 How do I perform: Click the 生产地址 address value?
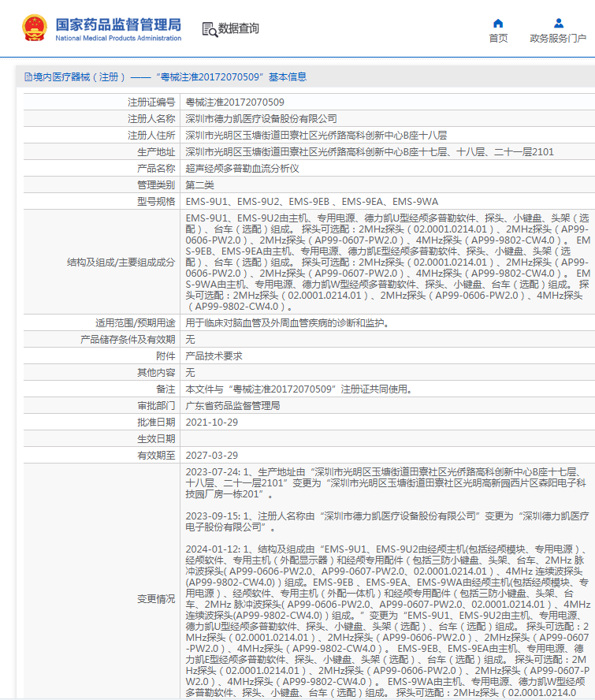[370, 152]
